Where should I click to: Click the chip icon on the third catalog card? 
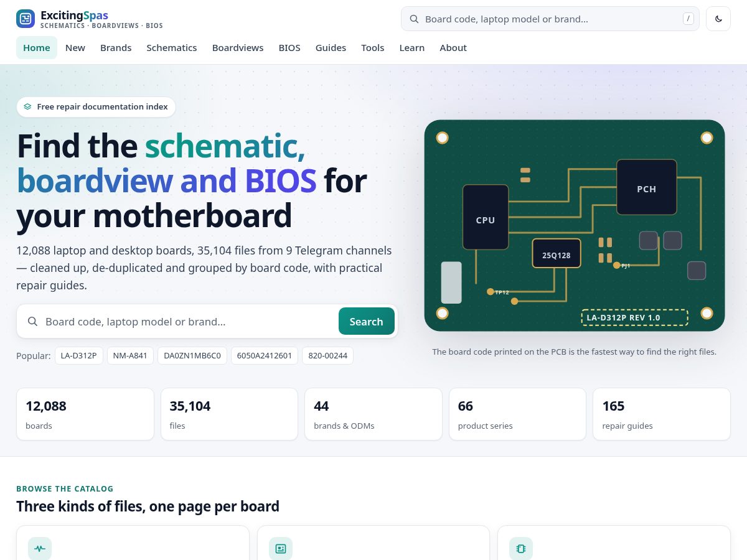click(x=521, y=548)
